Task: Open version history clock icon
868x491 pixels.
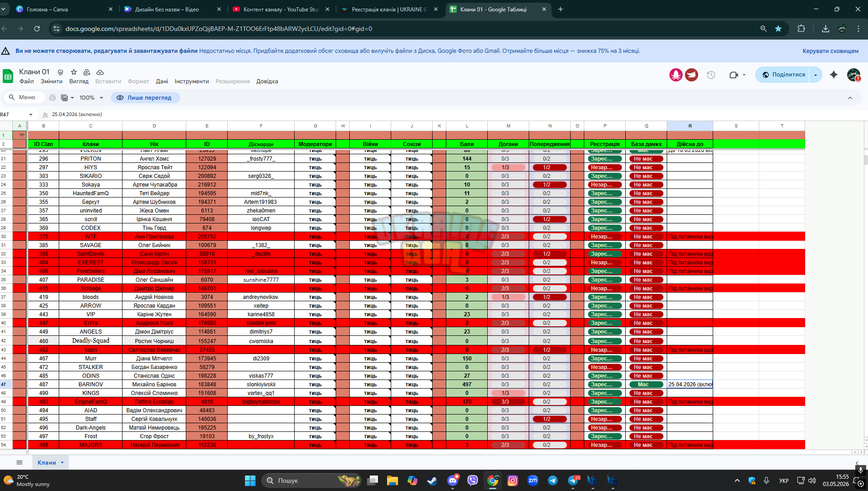Action: [x=711, y=75]
